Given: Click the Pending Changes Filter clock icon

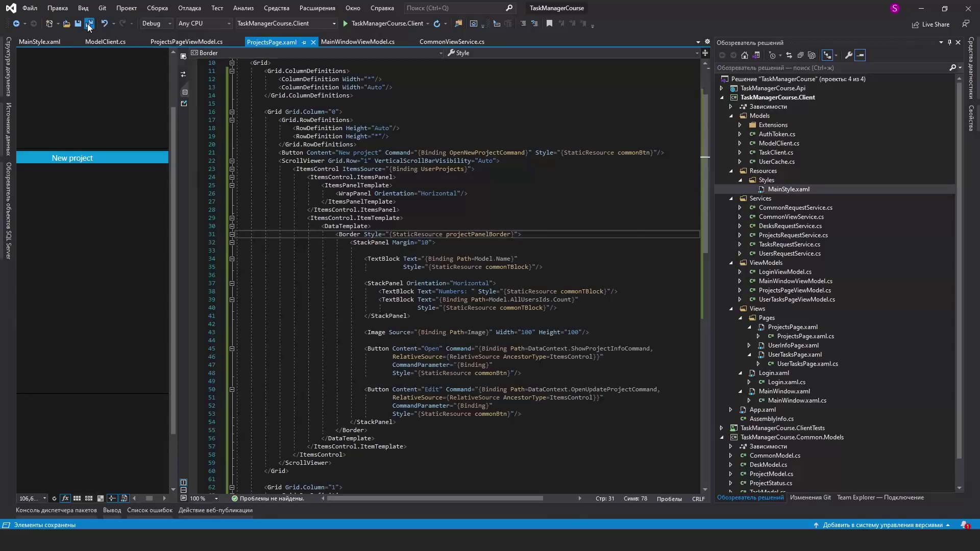Looking at the screenshot, I should pos(772,55).
